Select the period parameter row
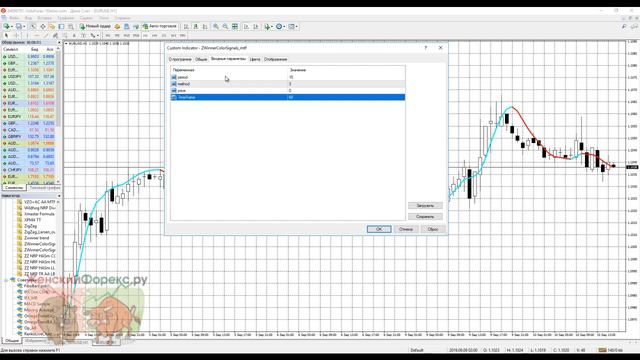 [x=288, y=77]
